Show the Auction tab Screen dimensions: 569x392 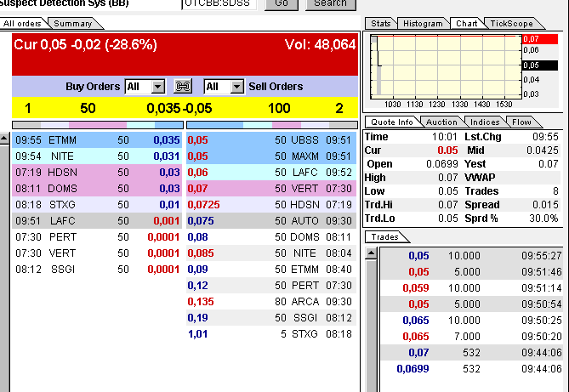pos(442,122)
